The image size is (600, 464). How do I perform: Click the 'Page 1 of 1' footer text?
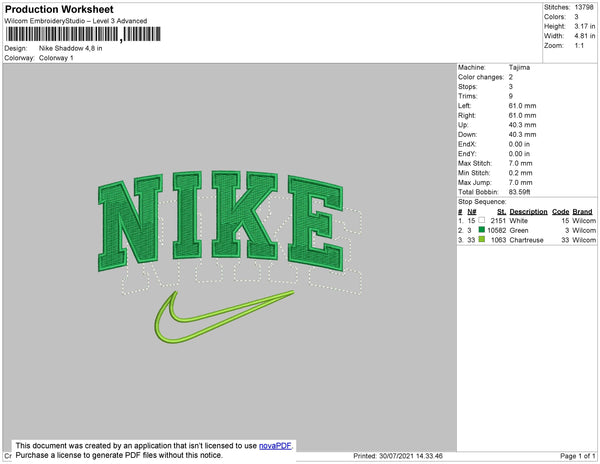[x=578, y=456]
